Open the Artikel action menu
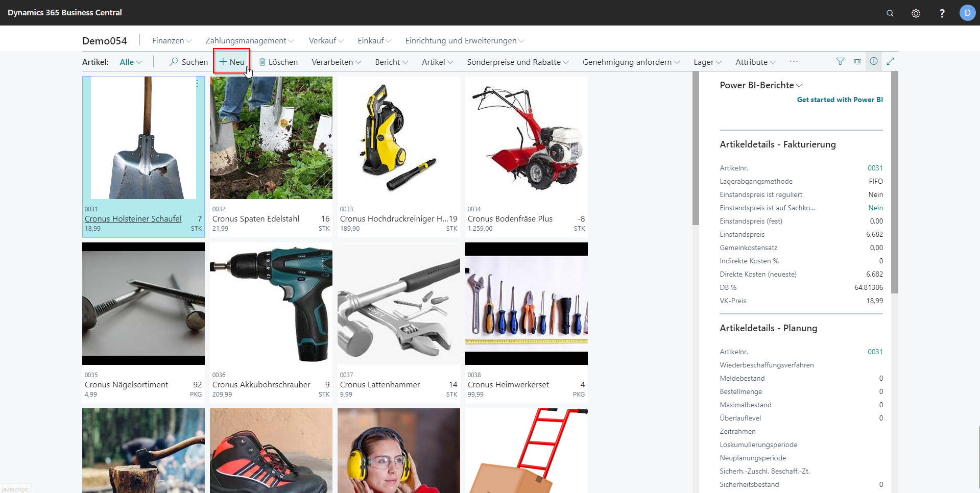980x493 pixels. 438,62
